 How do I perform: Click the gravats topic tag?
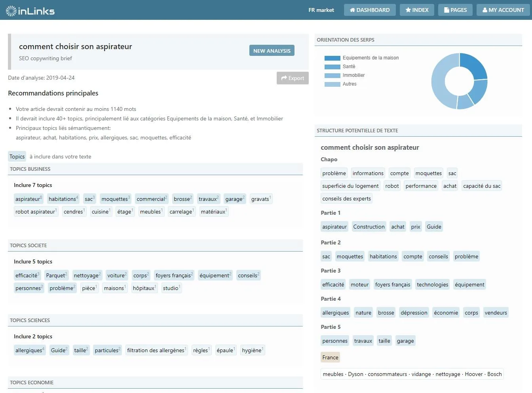coord(261,199)
